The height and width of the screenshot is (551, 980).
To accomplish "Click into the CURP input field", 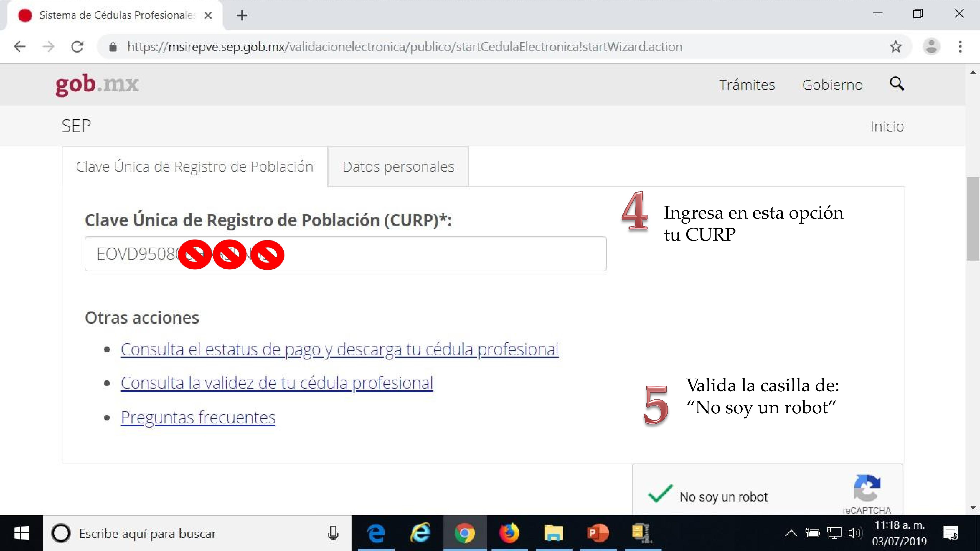I will (x=345, y=254).
